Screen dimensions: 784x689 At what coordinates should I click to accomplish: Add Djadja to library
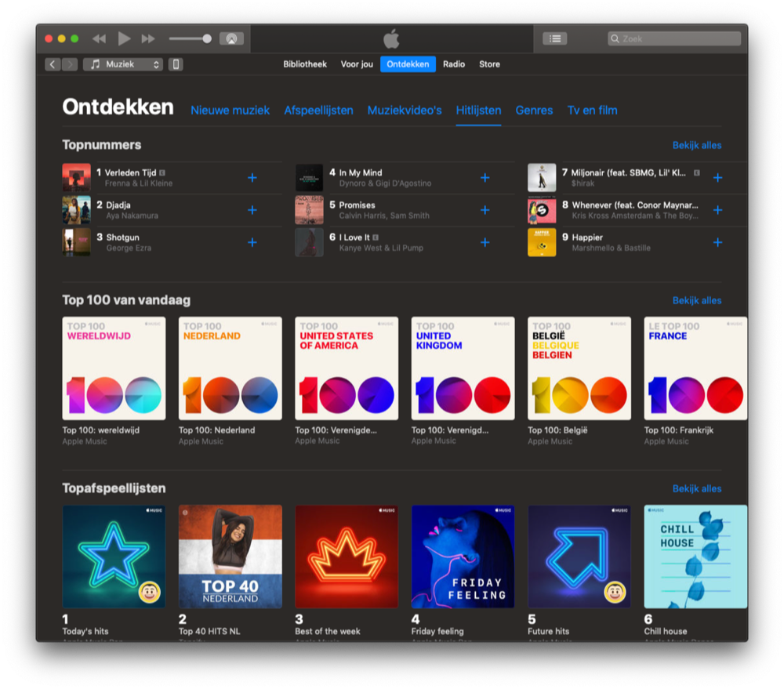tap(252, 210)
